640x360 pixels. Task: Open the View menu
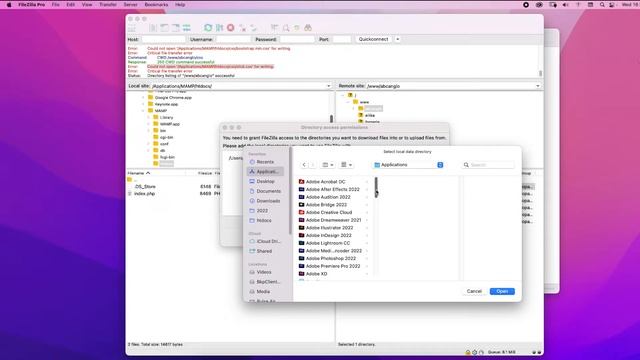[87, 5]
